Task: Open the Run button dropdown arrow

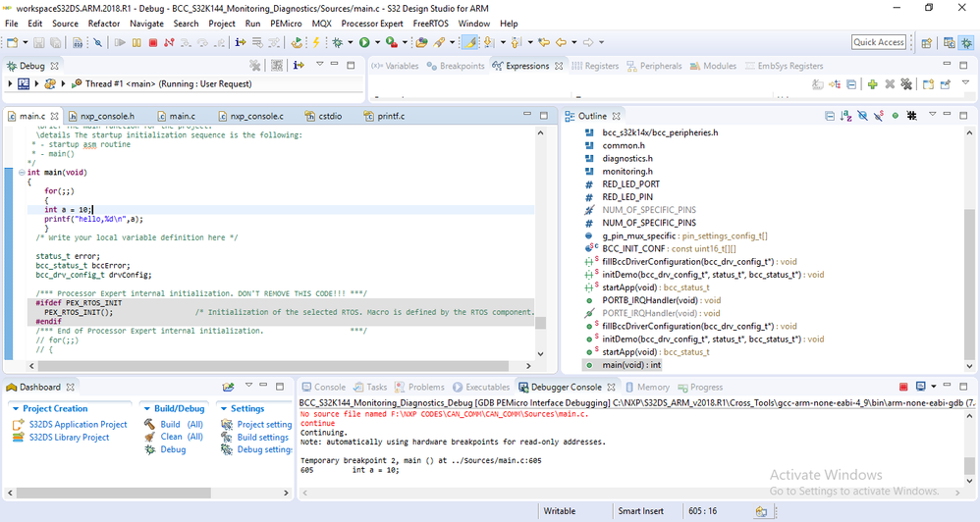Action: coord(377,42)
